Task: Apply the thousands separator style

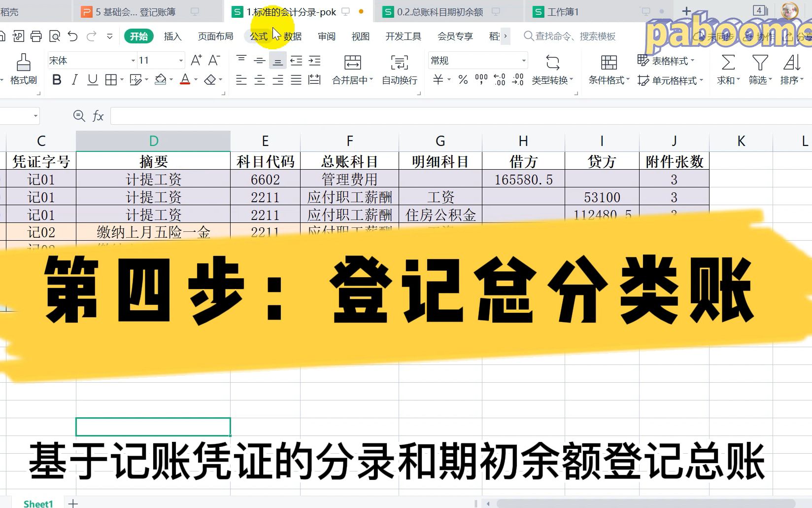Action: click(481, 80)
